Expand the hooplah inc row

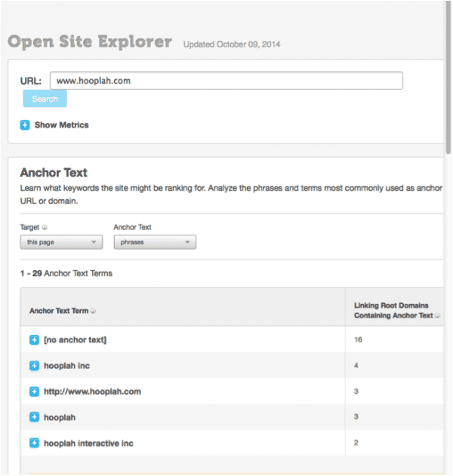(x=34, y=366)
